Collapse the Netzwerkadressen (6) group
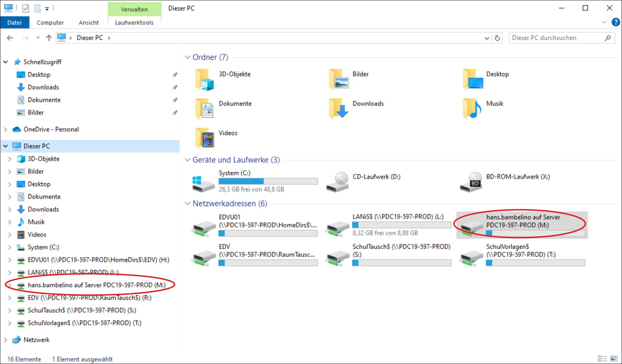This screenshot has width=622, height=364. (x=187, y=203)
